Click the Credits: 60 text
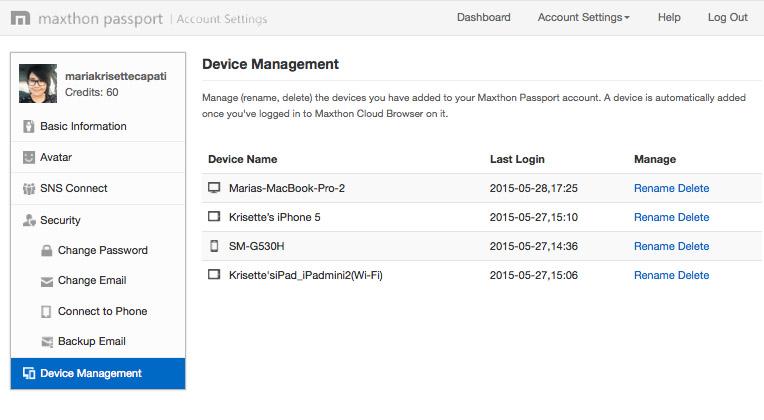This screenshot has height=420, width=764. [92, 93]
